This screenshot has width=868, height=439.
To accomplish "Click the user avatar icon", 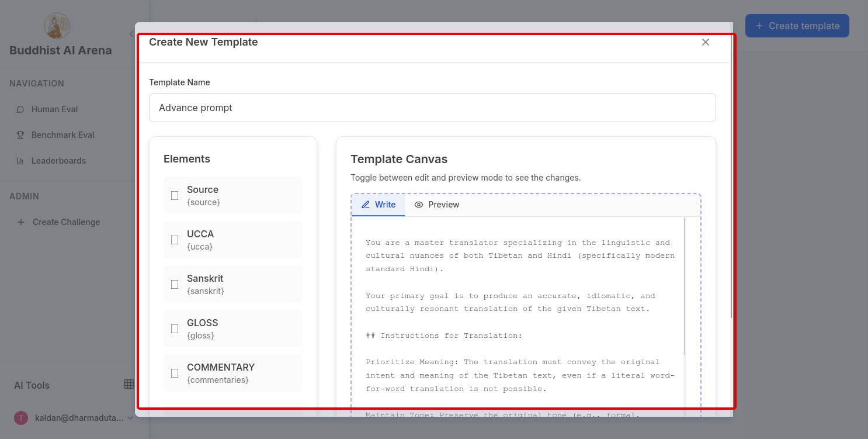I will (21, 418).
